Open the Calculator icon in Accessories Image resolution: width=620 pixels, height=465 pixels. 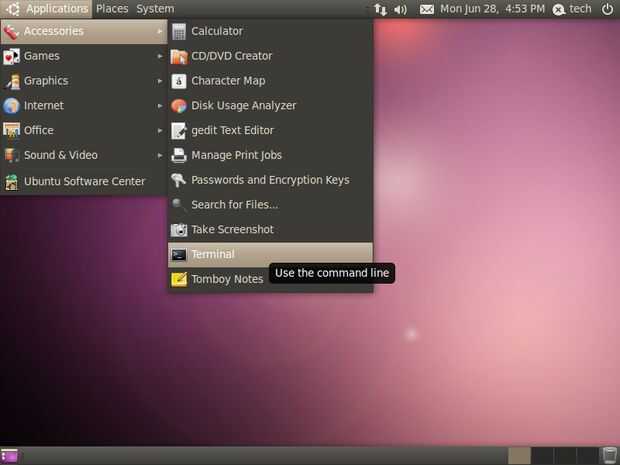point(179,32)
